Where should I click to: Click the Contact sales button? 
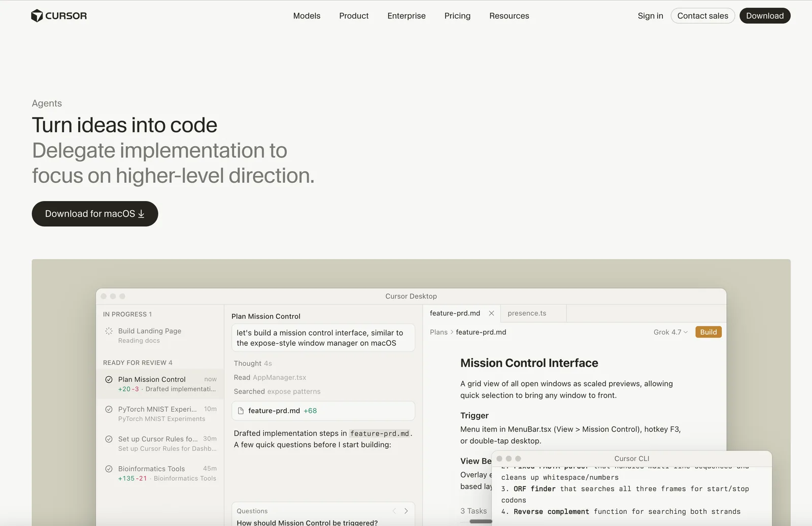(702, 16)
